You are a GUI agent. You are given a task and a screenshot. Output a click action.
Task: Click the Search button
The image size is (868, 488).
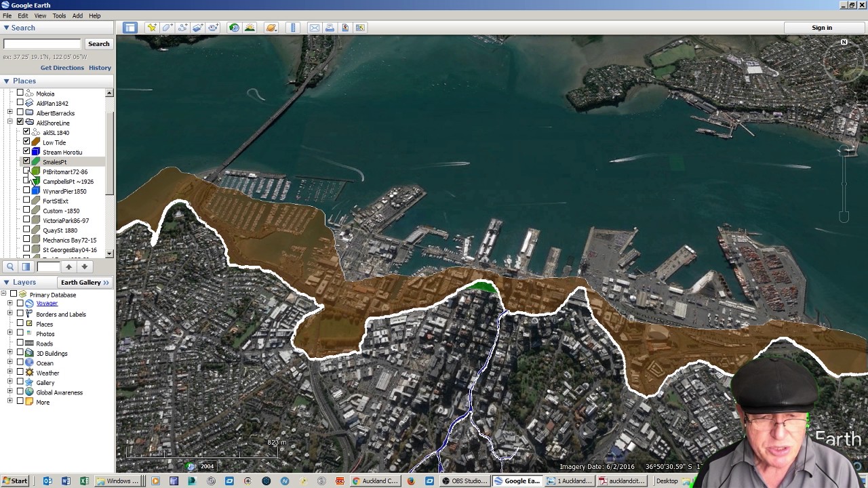tap(98, 43)
